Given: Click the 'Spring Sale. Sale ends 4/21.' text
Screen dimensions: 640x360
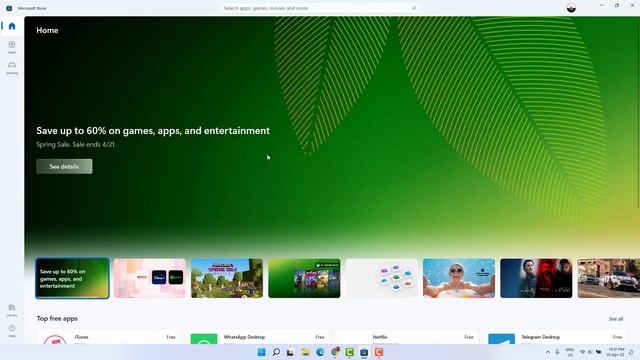Looking at the screenshot, I should coord(76,144).
